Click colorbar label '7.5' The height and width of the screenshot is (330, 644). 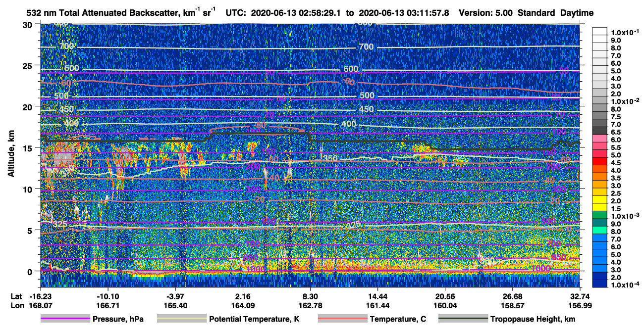[616, 117]
